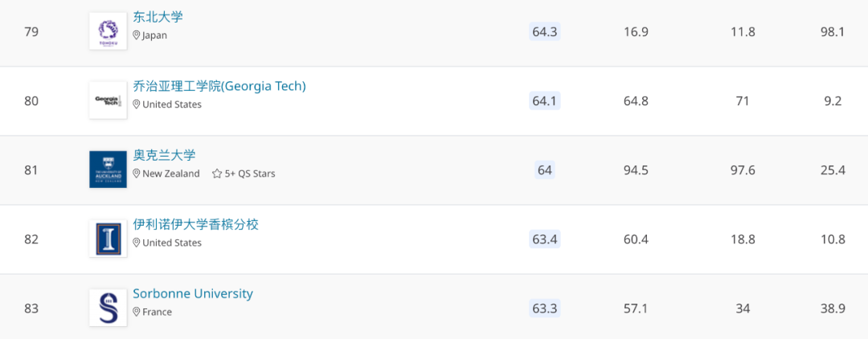Image resolution: width=868 pixels, height=339 pixels.
Task: Click the location pin next to France
Action: (x=136, y=312)
